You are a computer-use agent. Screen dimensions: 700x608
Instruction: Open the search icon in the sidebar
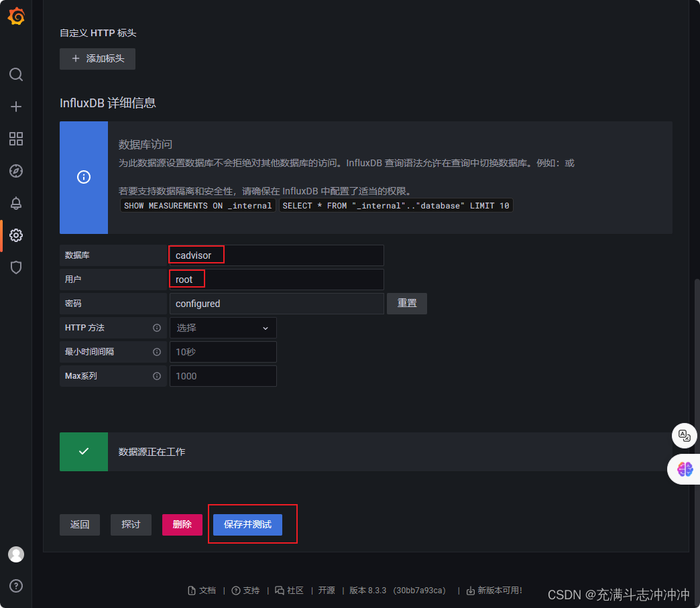(x=16, y=74)
